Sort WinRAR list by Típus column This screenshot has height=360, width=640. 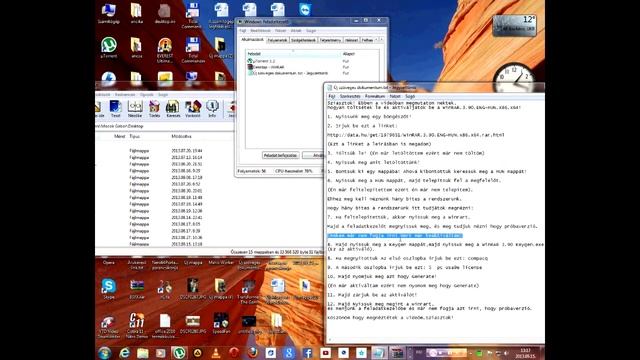coord(135,136)
